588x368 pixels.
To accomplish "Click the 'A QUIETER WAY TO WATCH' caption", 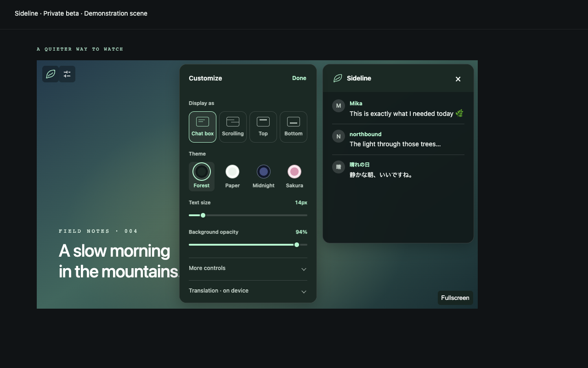I will (80, 49).
